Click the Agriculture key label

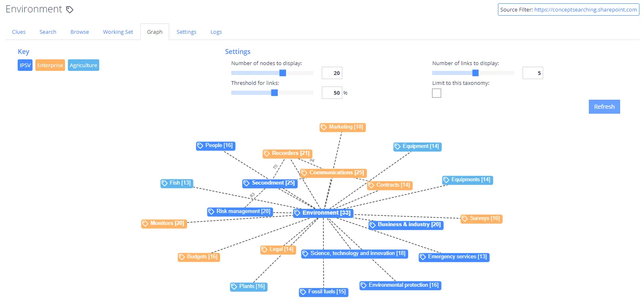84,65
